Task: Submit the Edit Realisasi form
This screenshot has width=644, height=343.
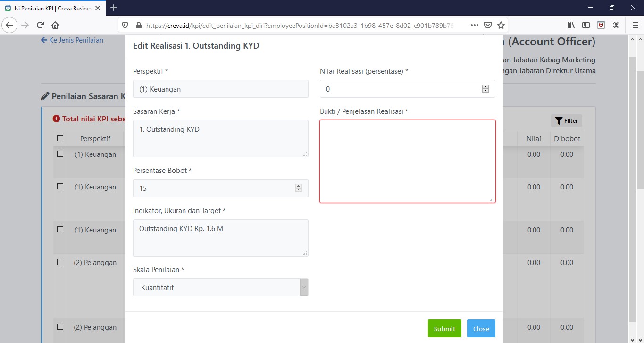Action: (x=444, y=328)
